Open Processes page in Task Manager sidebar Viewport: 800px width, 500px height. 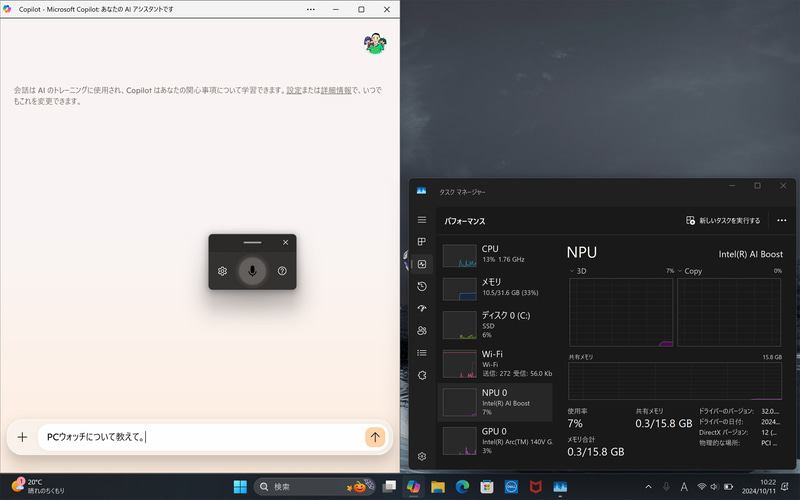421,242
